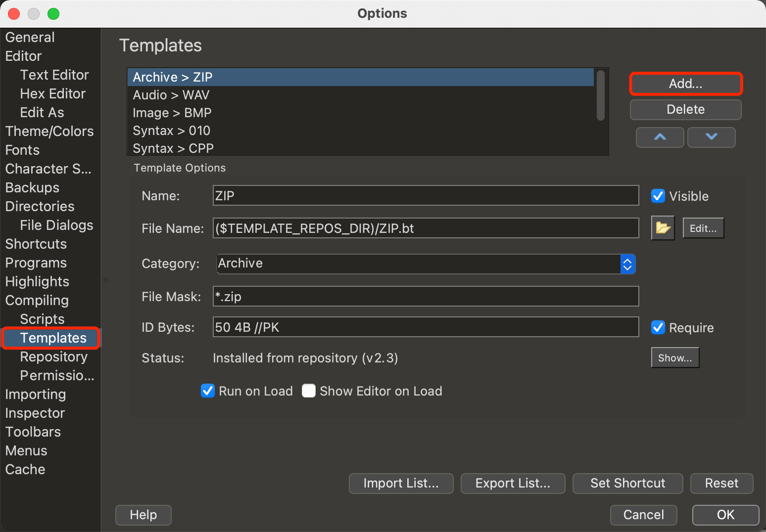Open Compiling options page
The height and width of the screenshot is (532, 766).
coord(37,300)
